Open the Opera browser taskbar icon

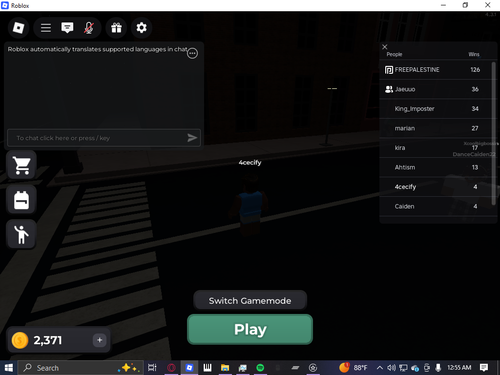point(171,368)
